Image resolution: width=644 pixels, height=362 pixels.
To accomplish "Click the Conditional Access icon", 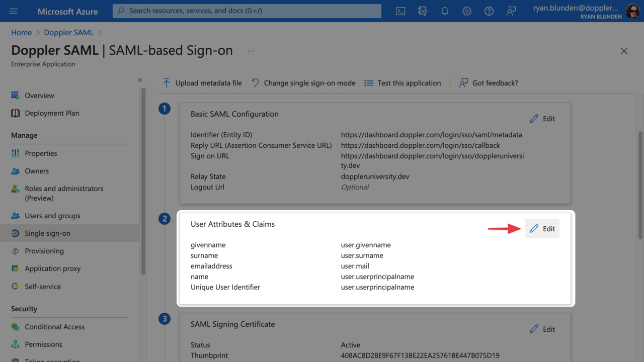I will click(16, 327).
